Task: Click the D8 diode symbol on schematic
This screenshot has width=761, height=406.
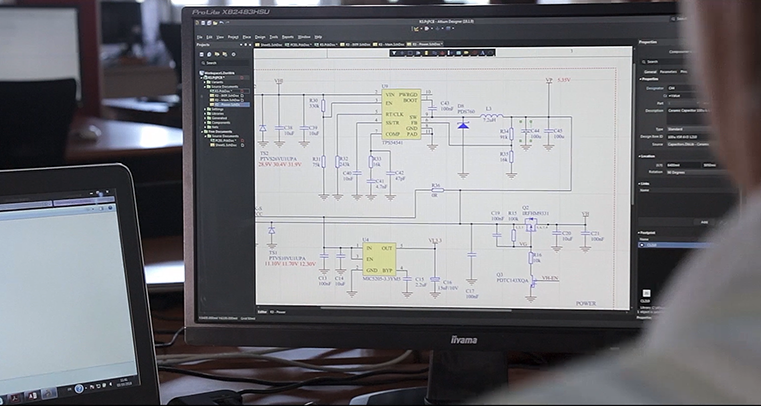Action: (462, 125)
